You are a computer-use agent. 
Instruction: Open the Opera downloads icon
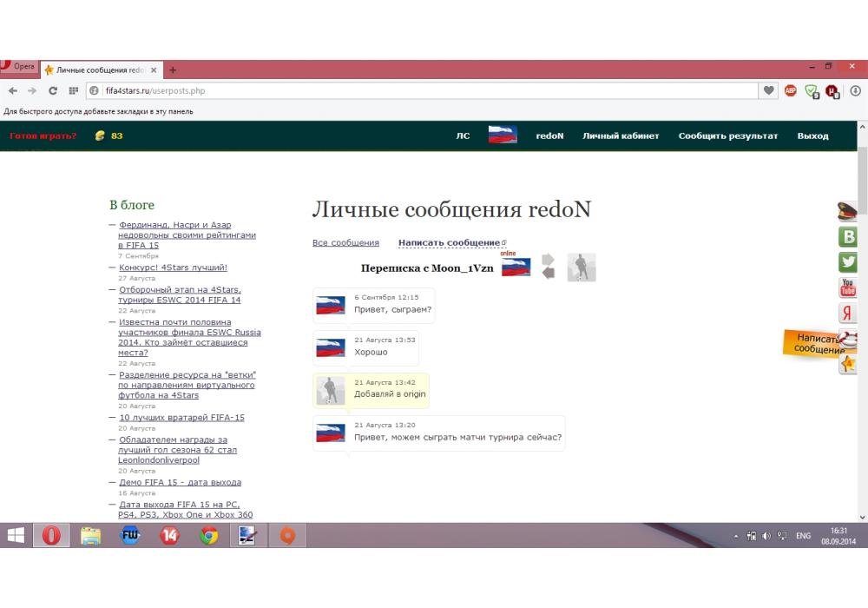[855, 90]
